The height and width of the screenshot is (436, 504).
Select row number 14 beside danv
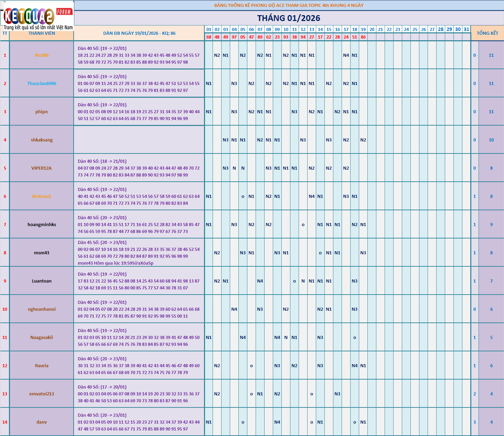[x=5, y=422]
